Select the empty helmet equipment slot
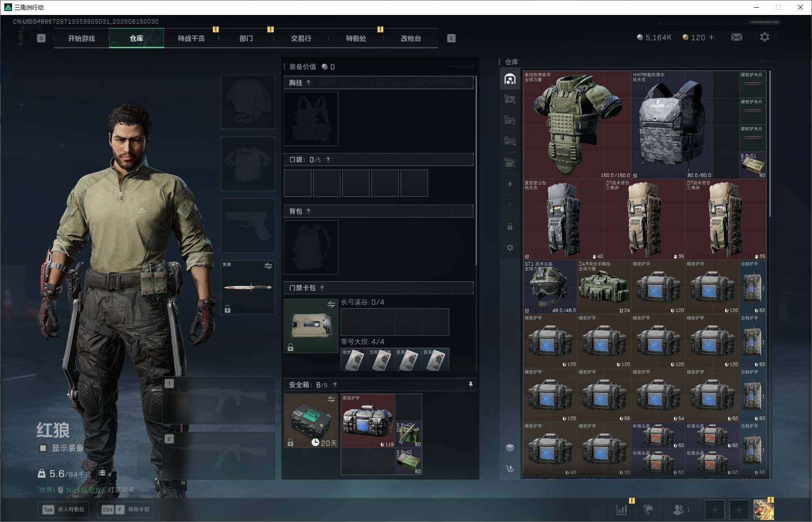The image size is (812, 522). point(248,102)
